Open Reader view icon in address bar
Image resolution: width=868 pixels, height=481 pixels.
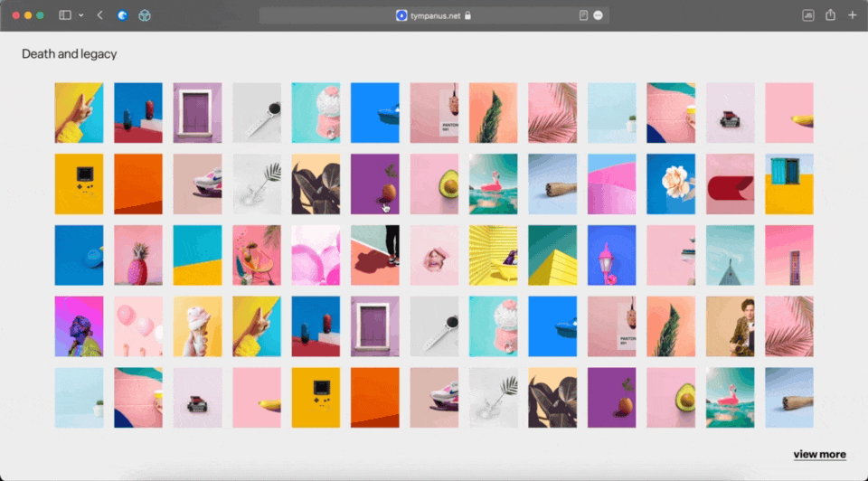tap(583, 15)
